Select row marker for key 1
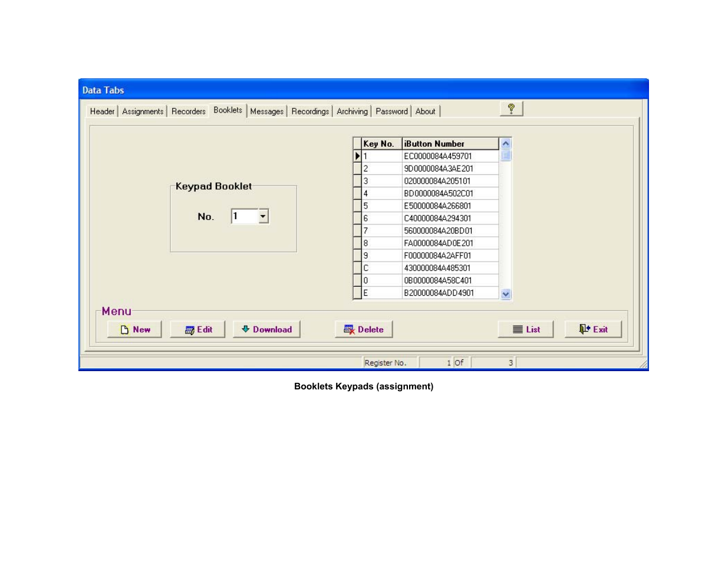 tap(357, 156)
